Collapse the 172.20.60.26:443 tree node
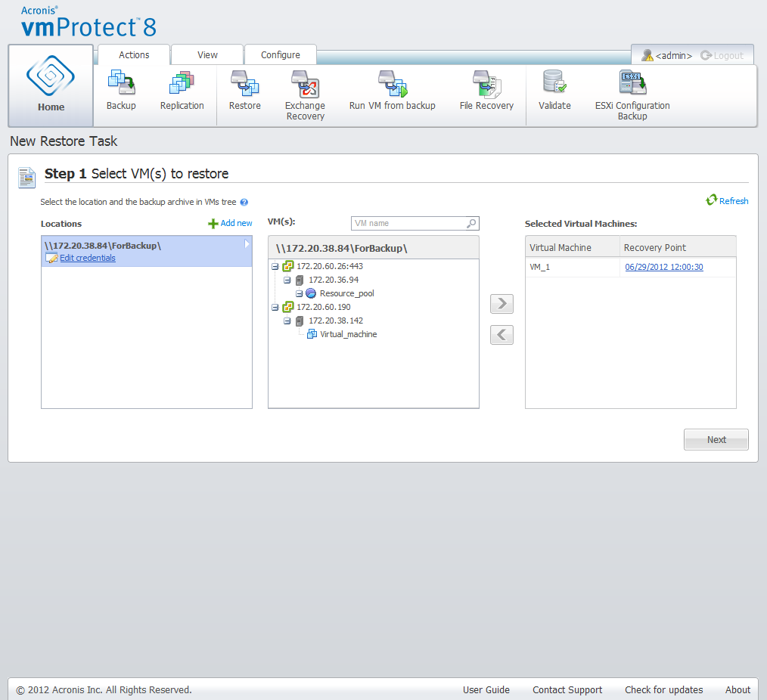The image size is (767, 700). coord(275,267)
